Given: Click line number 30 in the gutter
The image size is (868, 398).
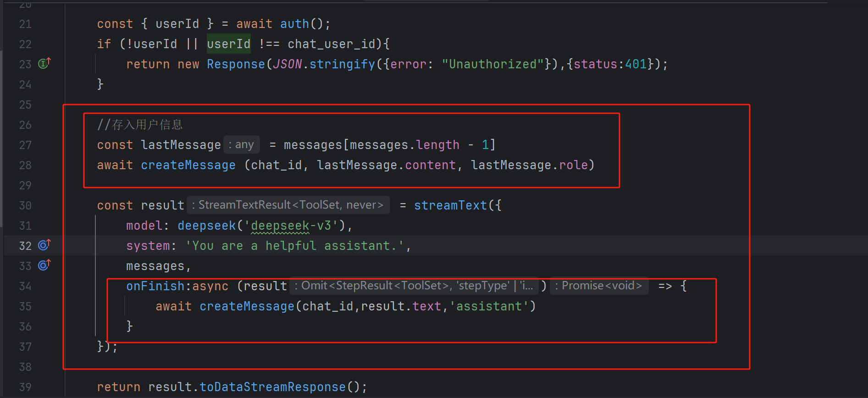Looking at the screenshot, I should point(25,205).
